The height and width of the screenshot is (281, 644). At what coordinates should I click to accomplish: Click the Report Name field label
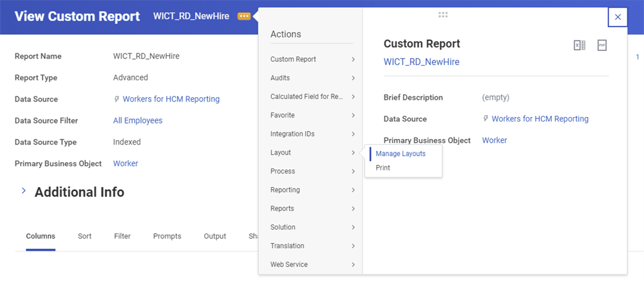(x=38, y=56)
